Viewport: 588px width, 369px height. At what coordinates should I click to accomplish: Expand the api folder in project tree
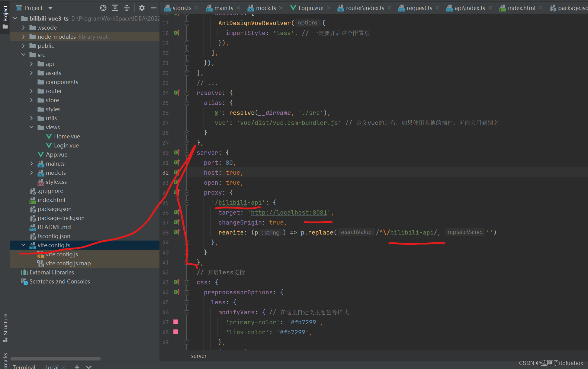33,64
